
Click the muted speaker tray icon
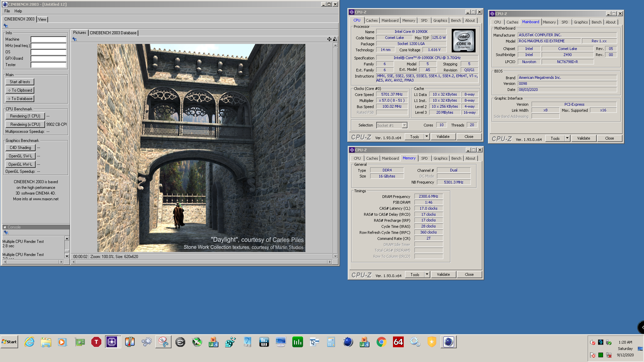593,342
